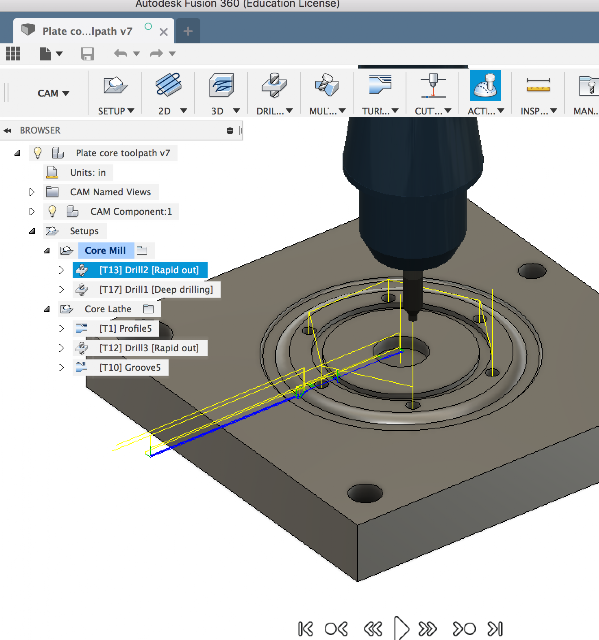
Task: Open the INSPECT menu
Action: (x=538, y=111)
